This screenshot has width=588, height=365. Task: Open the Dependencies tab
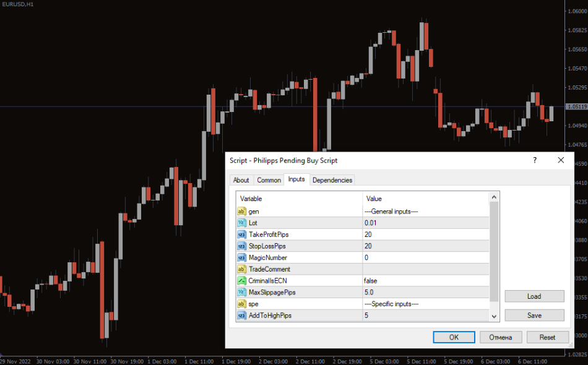click(x=332, y=180)
